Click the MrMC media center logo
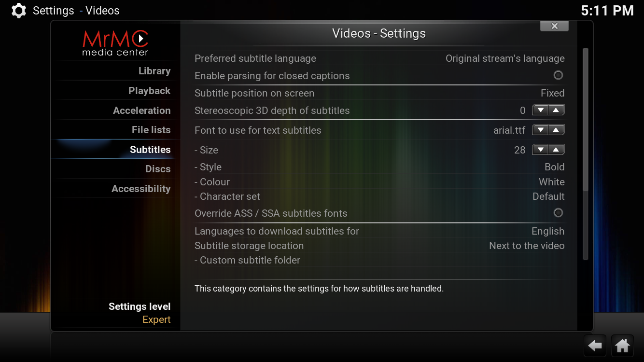The image size is (644, 362). 115,43
